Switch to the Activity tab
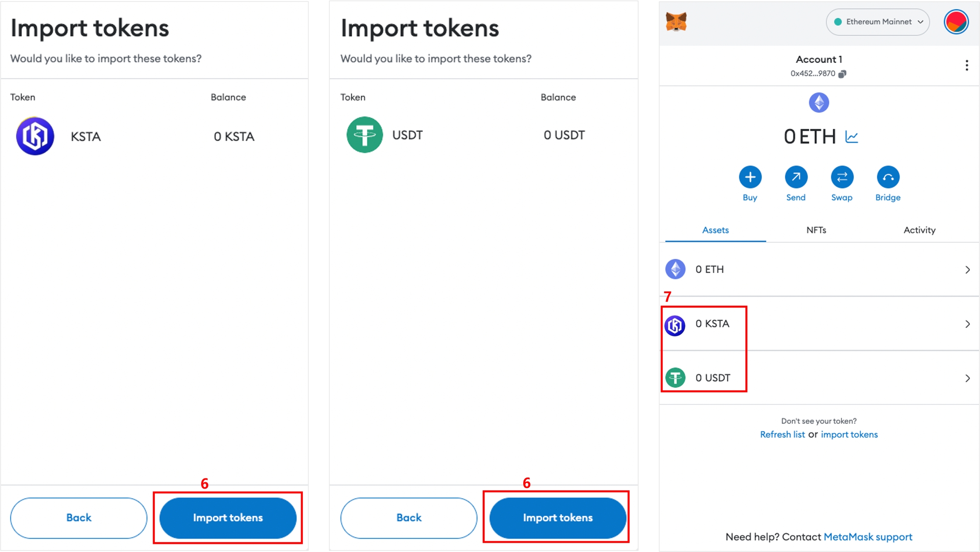Screen dimensions: 980x552 (919, 230)
